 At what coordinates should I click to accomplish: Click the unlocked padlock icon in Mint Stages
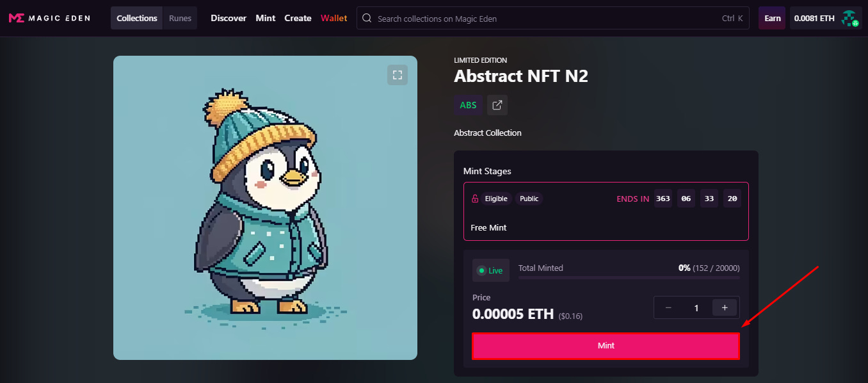pyautogui.click(x=476, y=199)
